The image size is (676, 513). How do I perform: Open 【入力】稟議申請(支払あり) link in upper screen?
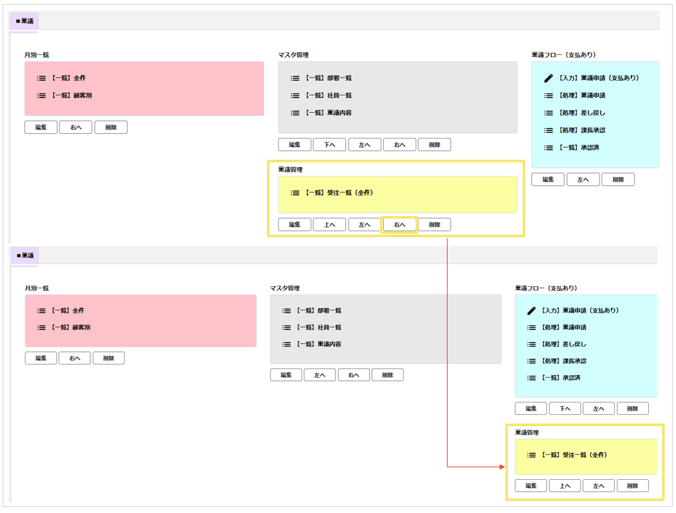599,78
